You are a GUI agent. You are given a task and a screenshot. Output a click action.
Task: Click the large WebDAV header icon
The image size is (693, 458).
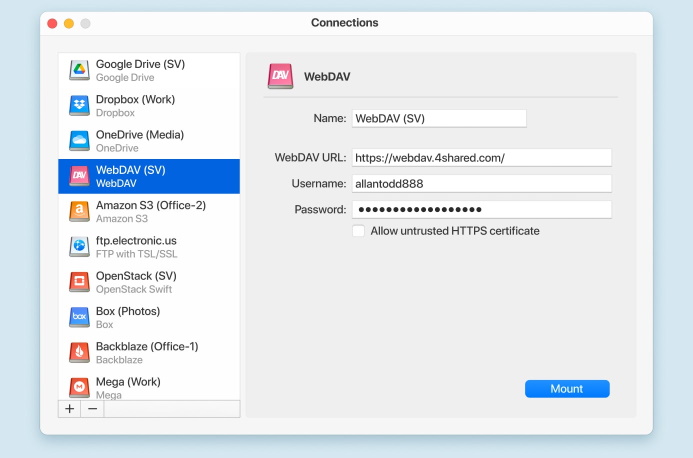280,76
